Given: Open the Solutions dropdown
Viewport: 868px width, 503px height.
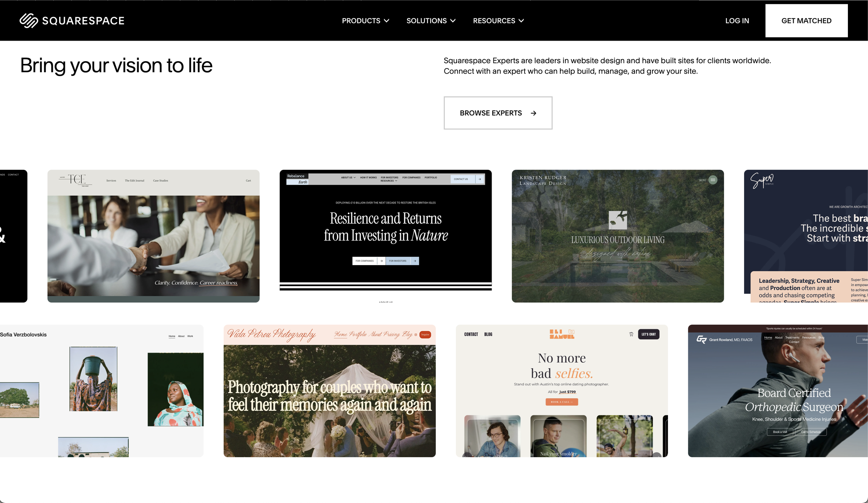Looking at the screenshot, I should point(431,20).
